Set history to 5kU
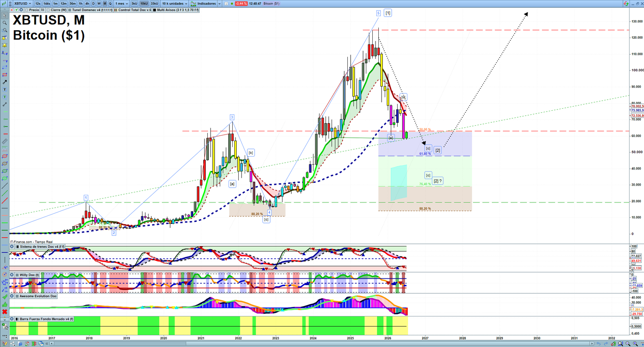Image resolution: width=644 pixels, height=347 pixels. click(134, 4)
